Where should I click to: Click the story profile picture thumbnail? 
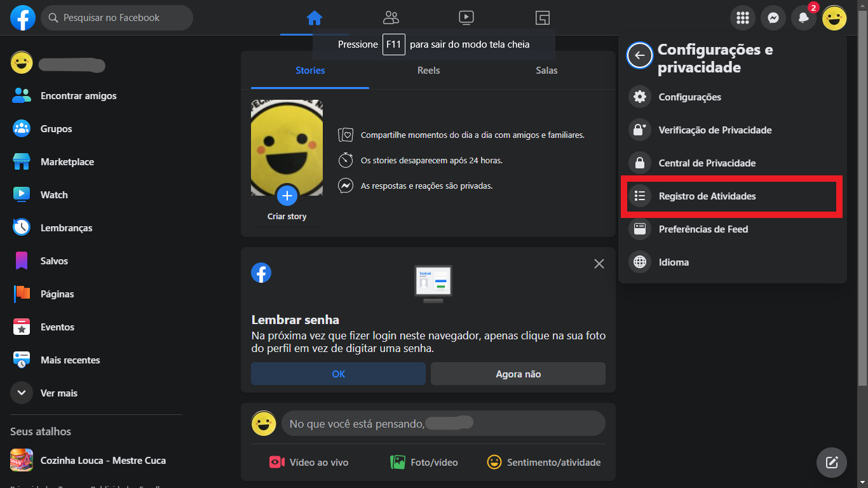click(x=287, y=147)
